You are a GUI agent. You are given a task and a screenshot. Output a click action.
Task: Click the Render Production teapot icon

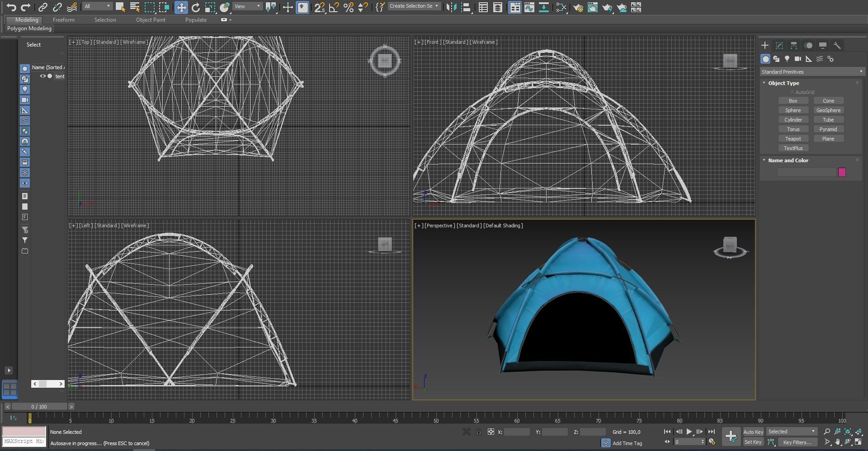point(607,7)
